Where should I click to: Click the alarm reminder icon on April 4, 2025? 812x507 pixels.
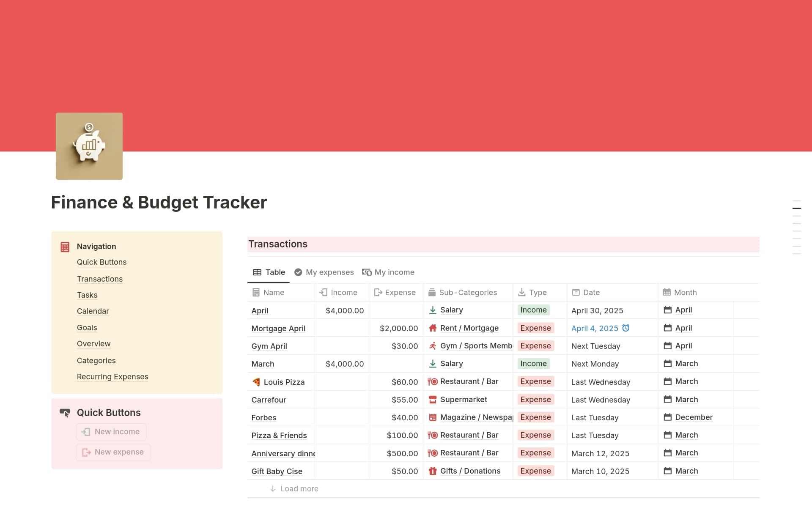tap(627, 328)
